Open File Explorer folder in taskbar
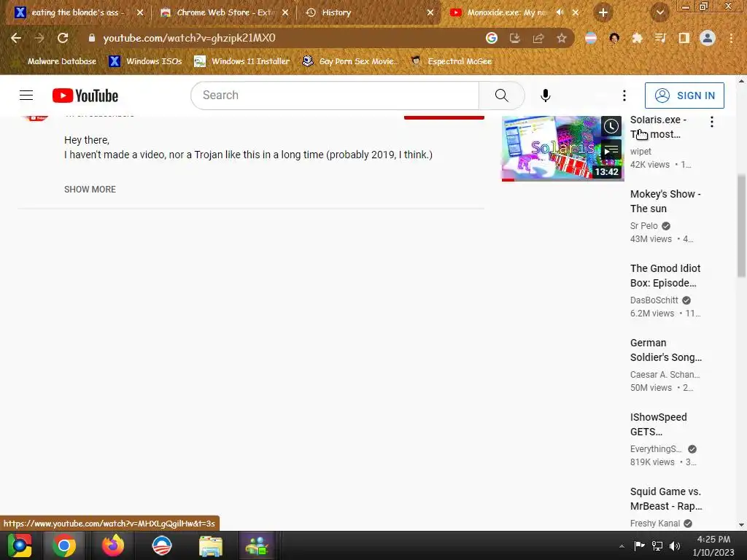 pos(211,545)
